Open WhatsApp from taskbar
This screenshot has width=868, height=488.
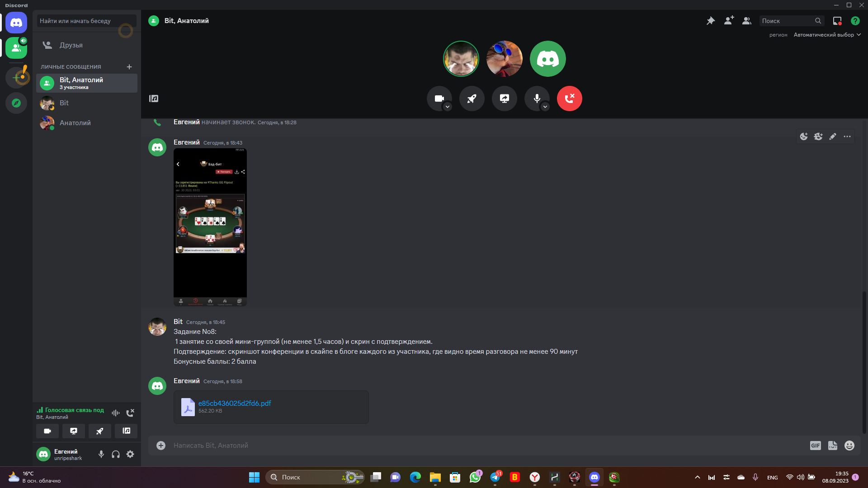tap(475, 477)
